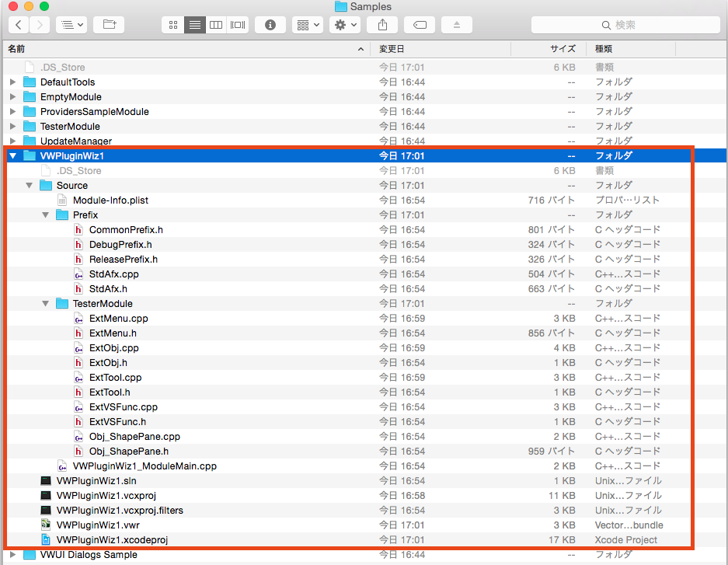Go forward with the right arrow button
The height and width of the screenshot is (565, 728).
tap(40, 25)
